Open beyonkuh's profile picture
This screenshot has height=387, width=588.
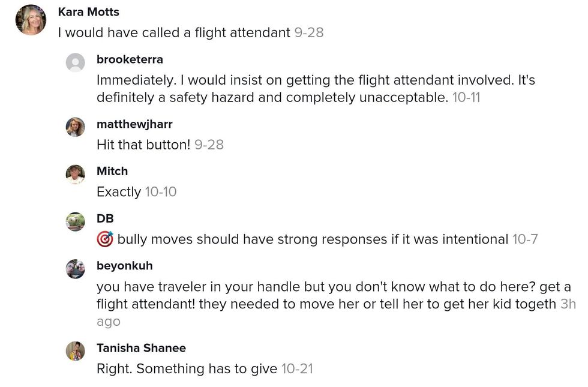75,269
